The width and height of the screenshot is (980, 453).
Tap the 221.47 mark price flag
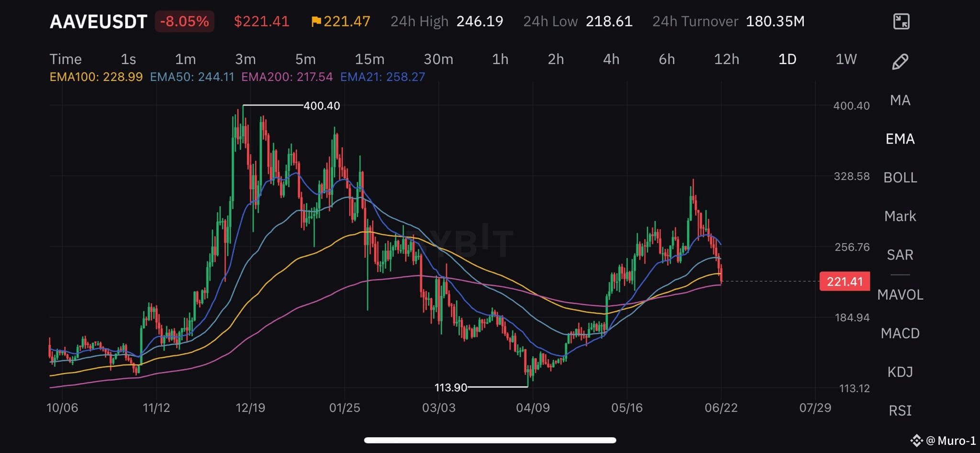pos(341,22)
